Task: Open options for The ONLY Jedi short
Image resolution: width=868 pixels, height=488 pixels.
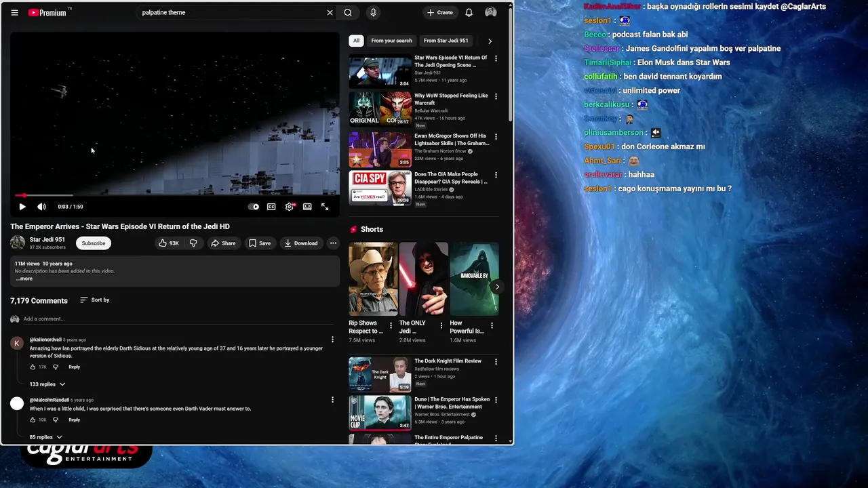Action: 441,326
